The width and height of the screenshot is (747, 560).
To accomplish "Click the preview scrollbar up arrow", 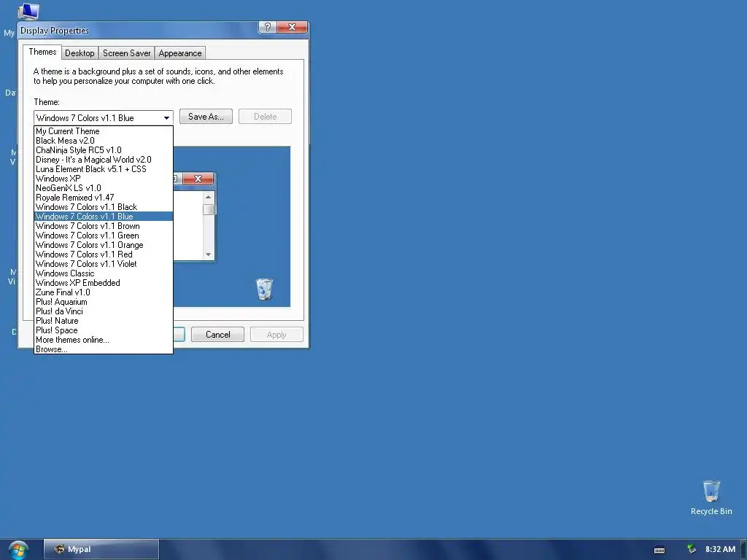I will coord(208,197).
